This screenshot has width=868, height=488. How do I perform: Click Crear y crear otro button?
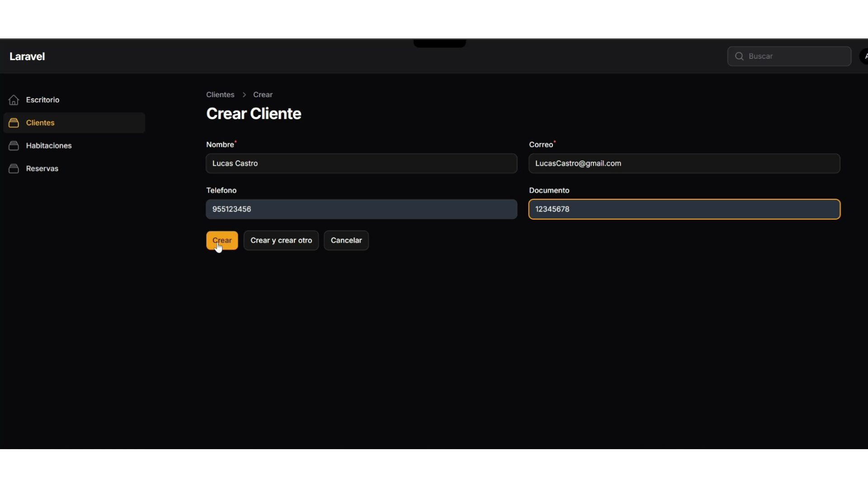[281, 240]
